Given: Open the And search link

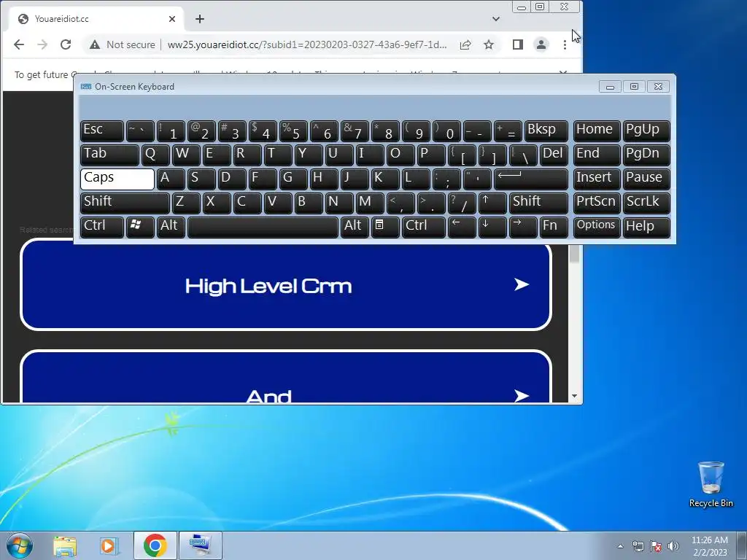Looking at the screenshot, I should click(286, 377).
